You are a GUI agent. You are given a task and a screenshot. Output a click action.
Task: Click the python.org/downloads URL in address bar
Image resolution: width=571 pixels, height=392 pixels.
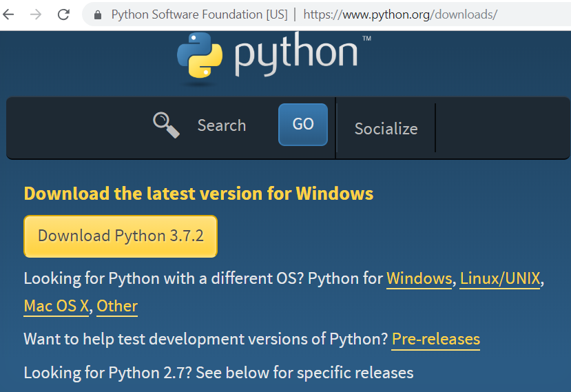(x=399, y=14)
